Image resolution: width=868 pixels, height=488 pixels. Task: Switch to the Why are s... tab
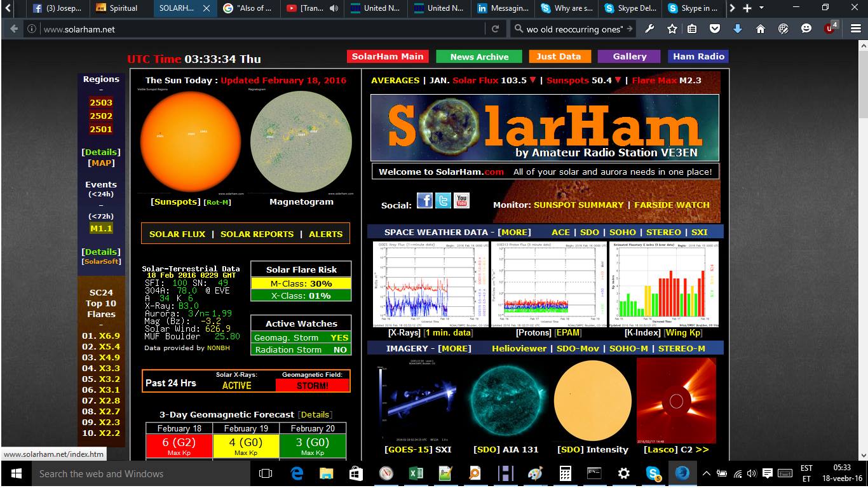[x=566, y=8]
